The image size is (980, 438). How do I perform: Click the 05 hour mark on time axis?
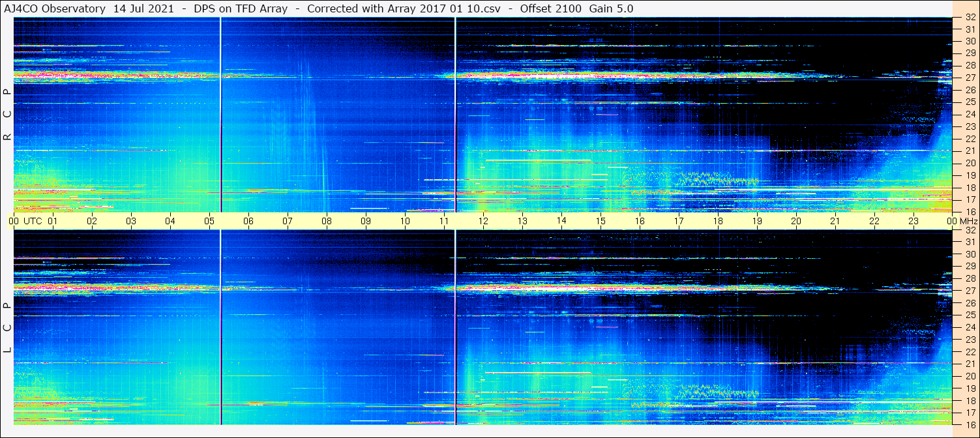coord(209,221)
